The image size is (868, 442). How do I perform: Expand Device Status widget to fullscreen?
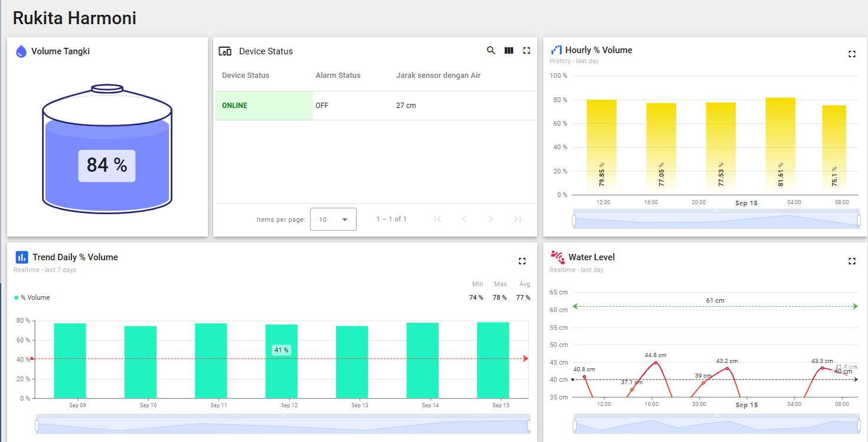(527, 51)
